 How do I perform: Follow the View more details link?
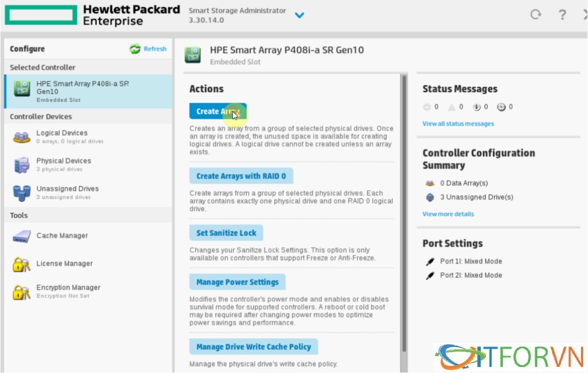[448, 214]
